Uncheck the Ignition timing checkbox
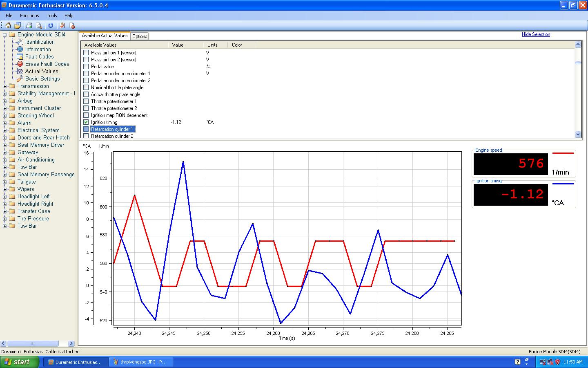Image resolution: width=588 pixels, height=368 pixels. 86,122
